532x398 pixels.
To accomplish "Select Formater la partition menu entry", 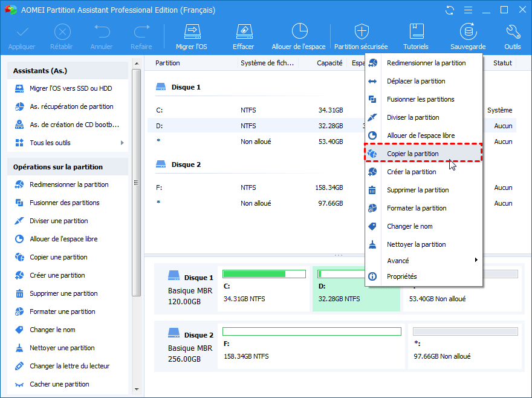I will [416, 208].
